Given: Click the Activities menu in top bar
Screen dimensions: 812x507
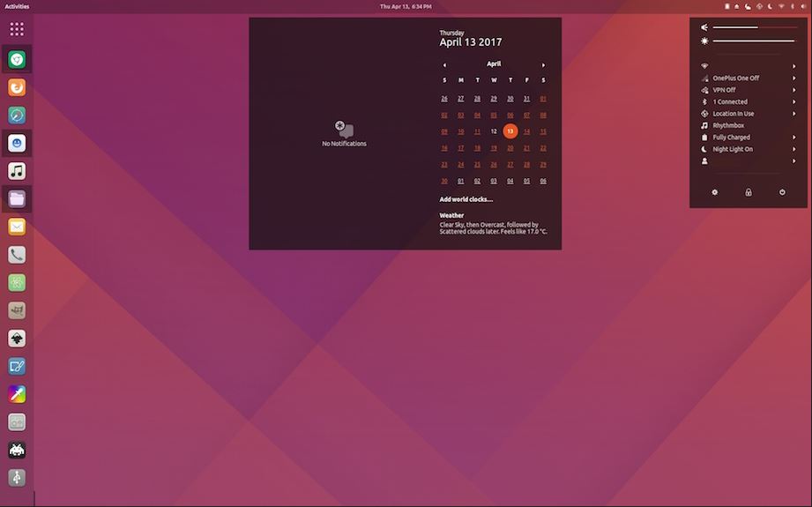Looking at the screenshot, I should (x=17, y=6).
